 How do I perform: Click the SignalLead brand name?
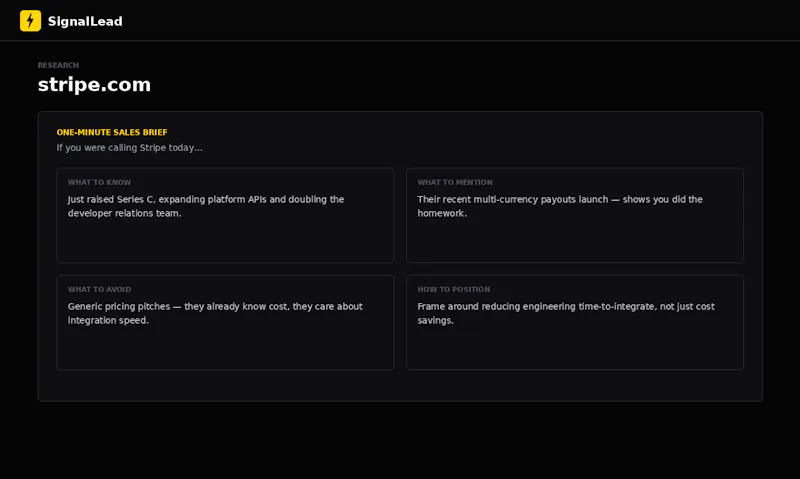coord(85,21)
